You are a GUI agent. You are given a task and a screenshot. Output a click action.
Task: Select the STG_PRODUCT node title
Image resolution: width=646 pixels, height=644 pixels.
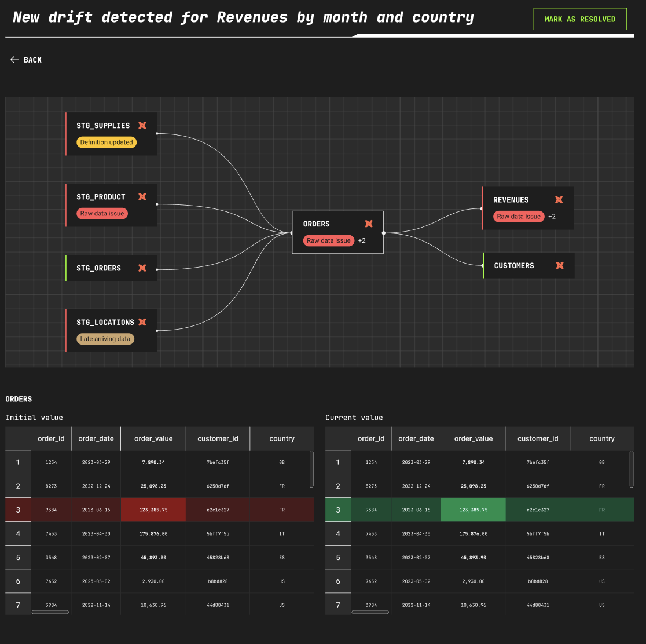pyautogui.click(x=101, y=197)
